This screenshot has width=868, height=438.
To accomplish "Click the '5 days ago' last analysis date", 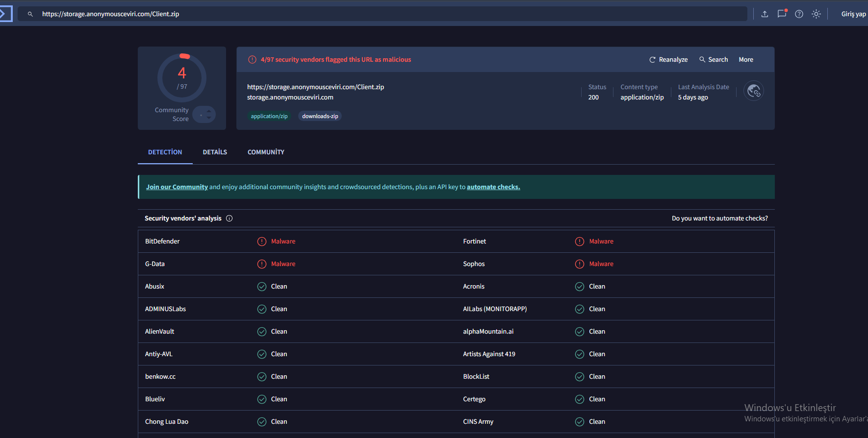I will (x=693, y=97).
